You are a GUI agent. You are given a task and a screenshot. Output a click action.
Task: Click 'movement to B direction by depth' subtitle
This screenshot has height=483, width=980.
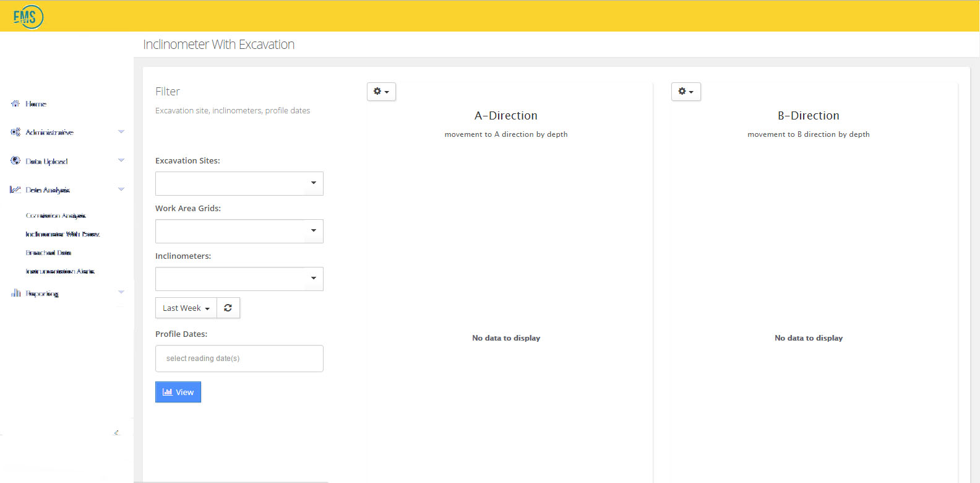(809, 134)
